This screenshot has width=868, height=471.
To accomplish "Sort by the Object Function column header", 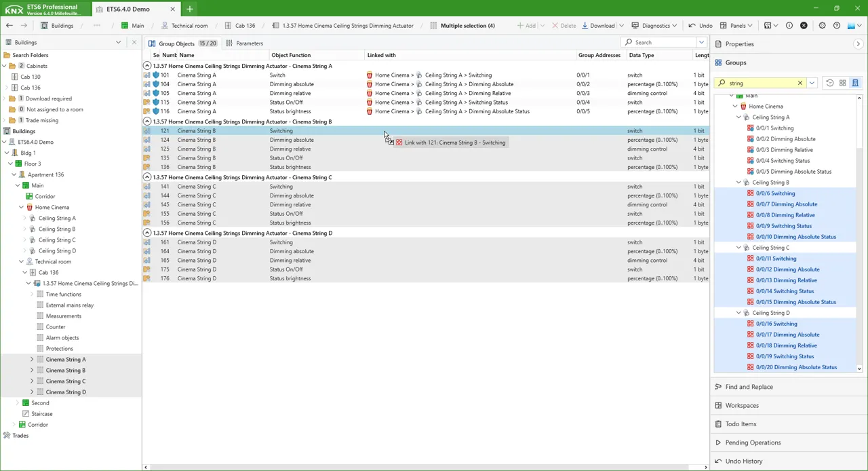I will (x=291, y=55).
